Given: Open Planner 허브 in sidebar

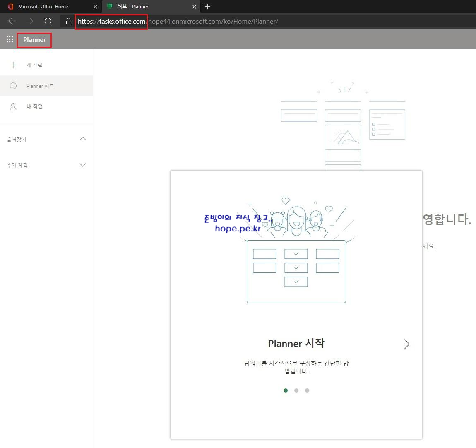Looking at the screenshot, I should pos(46,86).
